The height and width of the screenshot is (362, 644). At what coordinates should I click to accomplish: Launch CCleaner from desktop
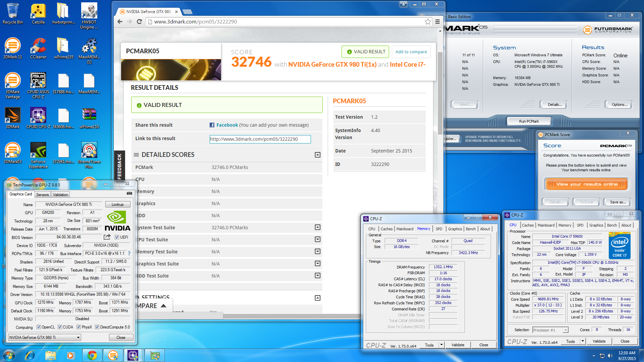38,48
